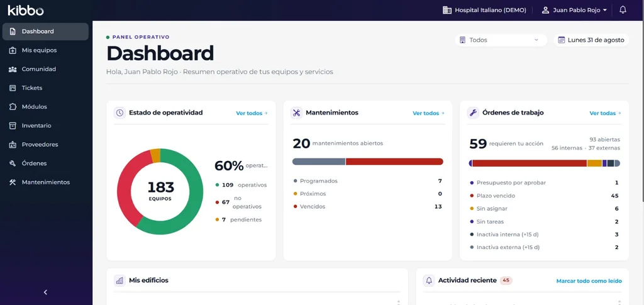
Task: Click the red segment of the donut chart
Action: 126,185
